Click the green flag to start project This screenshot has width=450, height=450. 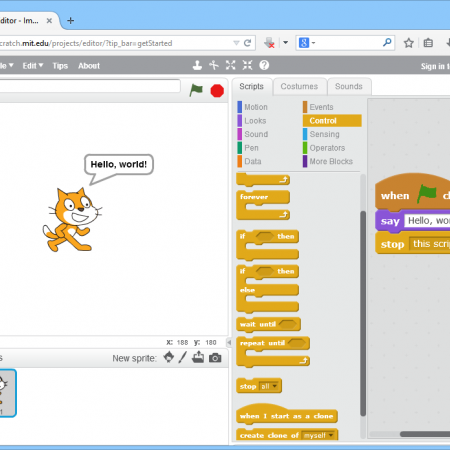pyautogui.click(x=196, y=90)
